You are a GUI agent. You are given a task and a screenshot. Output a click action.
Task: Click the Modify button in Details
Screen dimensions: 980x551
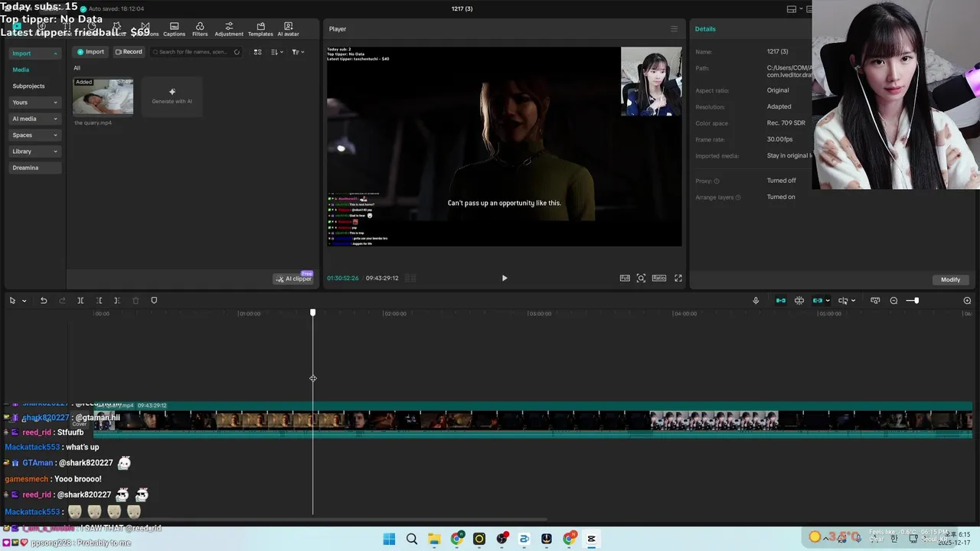[x=950, y=279]
